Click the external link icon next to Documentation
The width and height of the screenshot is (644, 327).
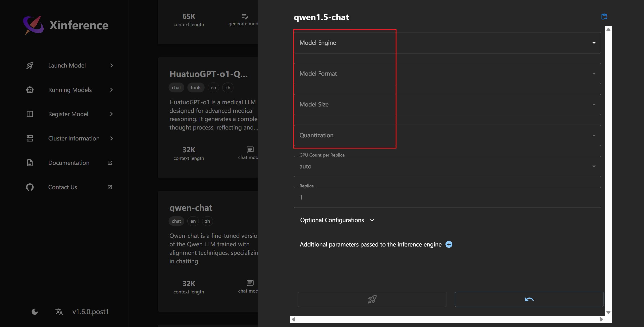110,163
